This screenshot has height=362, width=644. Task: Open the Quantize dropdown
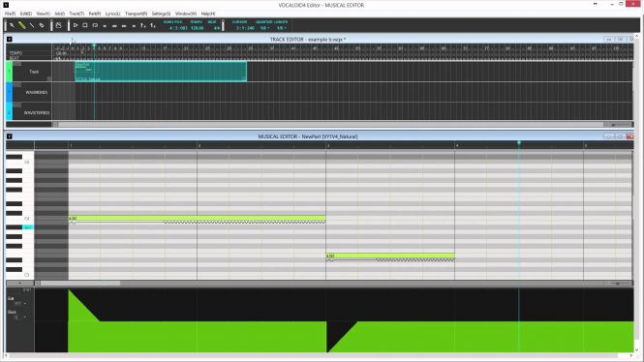tap(264, 28)
